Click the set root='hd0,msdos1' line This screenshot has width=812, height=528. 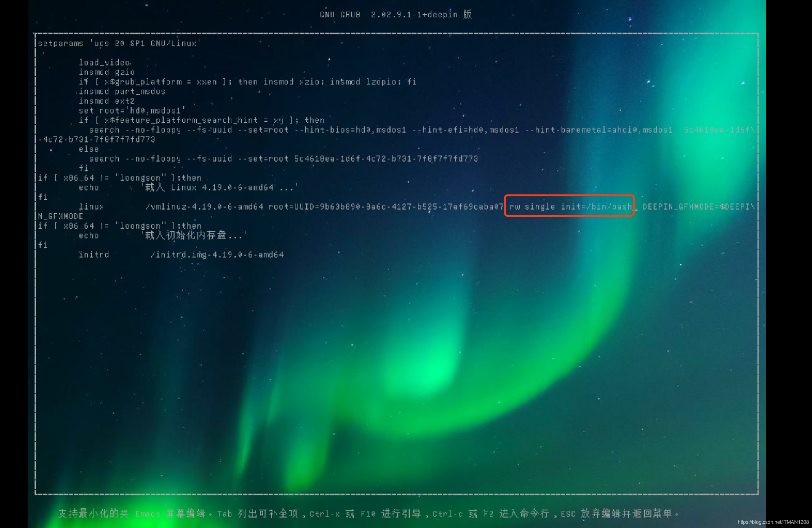(x=132, y=110)
